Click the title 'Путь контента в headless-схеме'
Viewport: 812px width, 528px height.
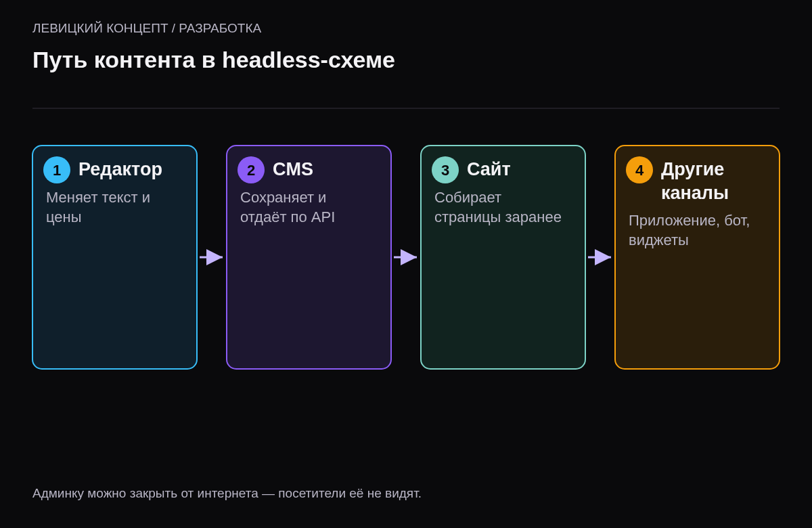point(214,60)
